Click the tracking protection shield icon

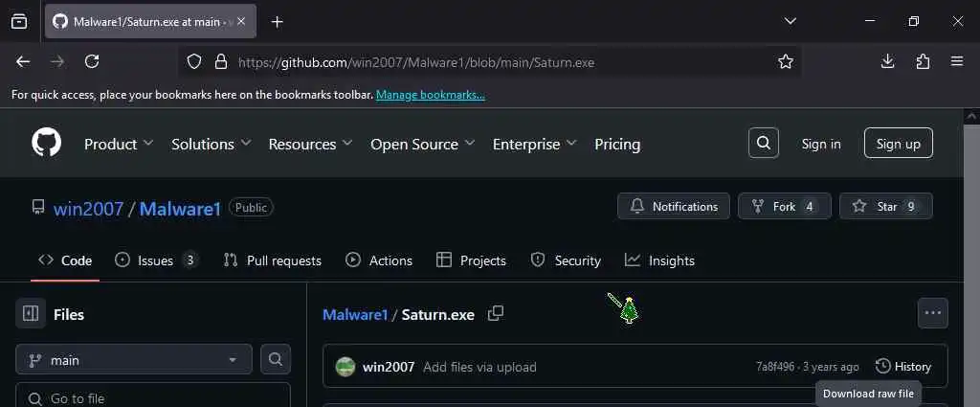194,62
